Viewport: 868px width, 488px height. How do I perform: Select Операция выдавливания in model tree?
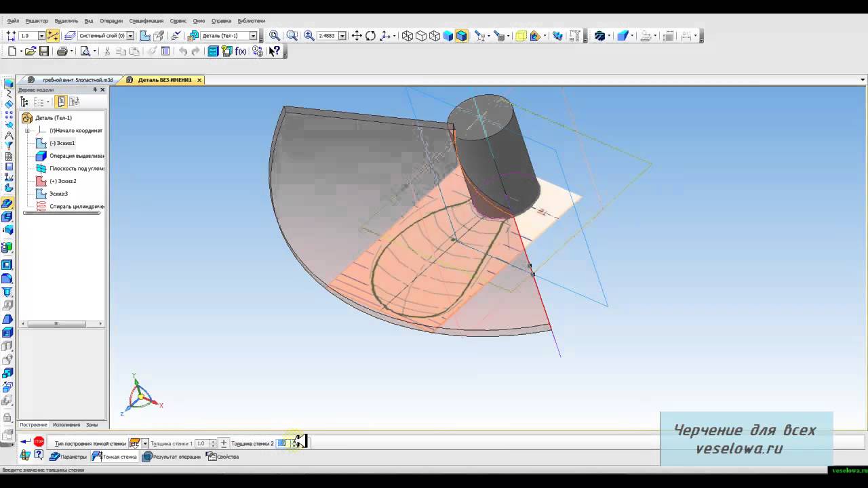77,156
